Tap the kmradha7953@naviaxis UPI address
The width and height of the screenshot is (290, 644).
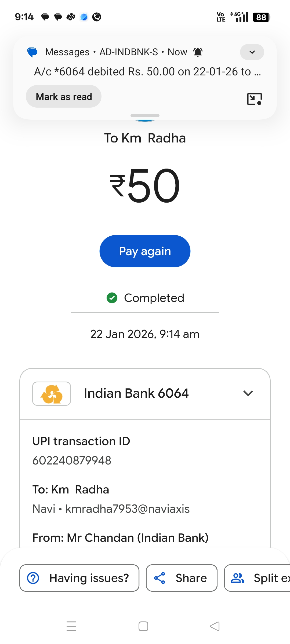point(128,509)
